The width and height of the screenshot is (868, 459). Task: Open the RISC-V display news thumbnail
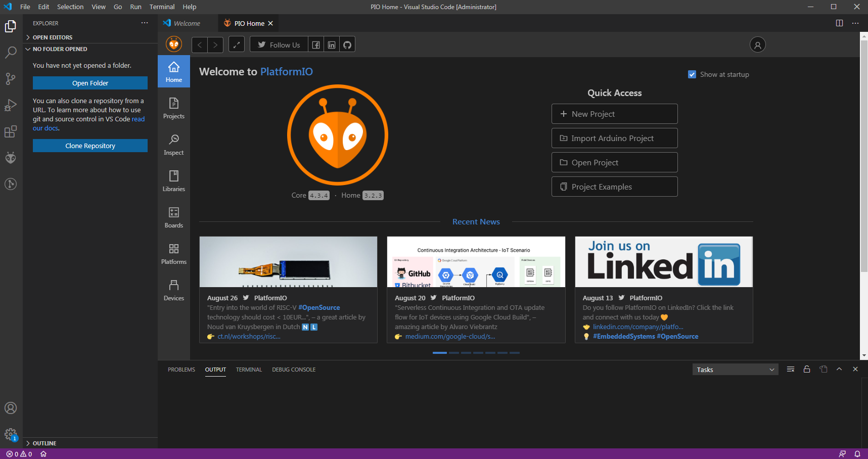[288, 262]
